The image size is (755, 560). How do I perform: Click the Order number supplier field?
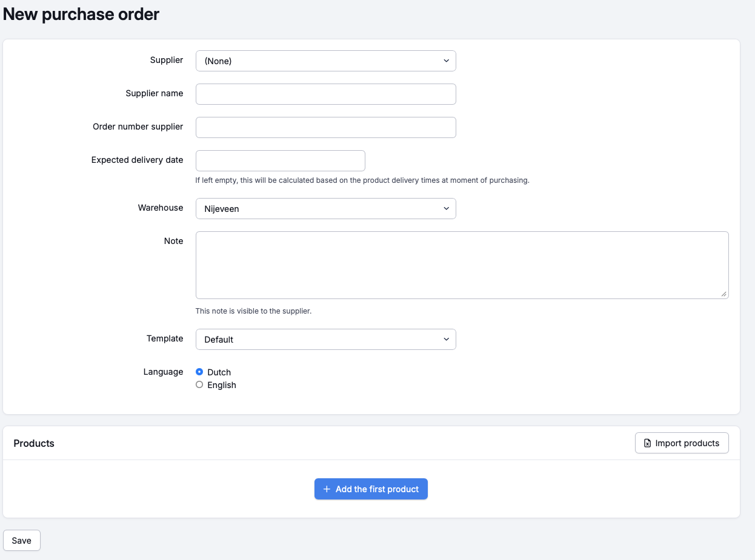click(x=325, y=127)
